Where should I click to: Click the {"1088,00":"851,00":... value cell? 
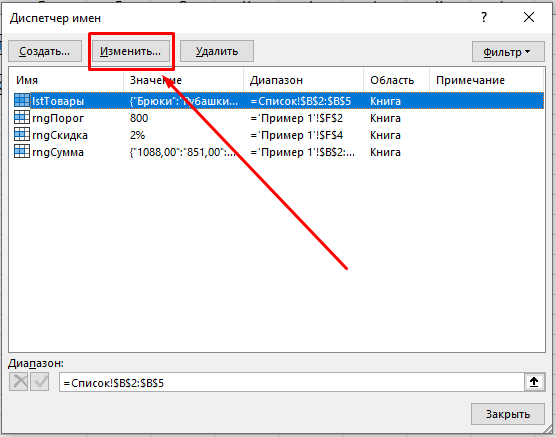(x=183, y=152)
